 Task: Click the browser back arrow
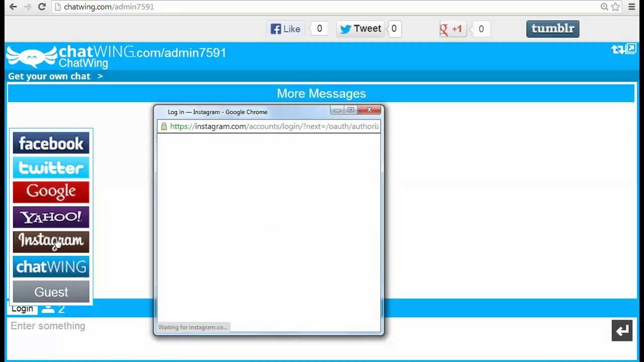pyautogui.click(x=13, y=7)
